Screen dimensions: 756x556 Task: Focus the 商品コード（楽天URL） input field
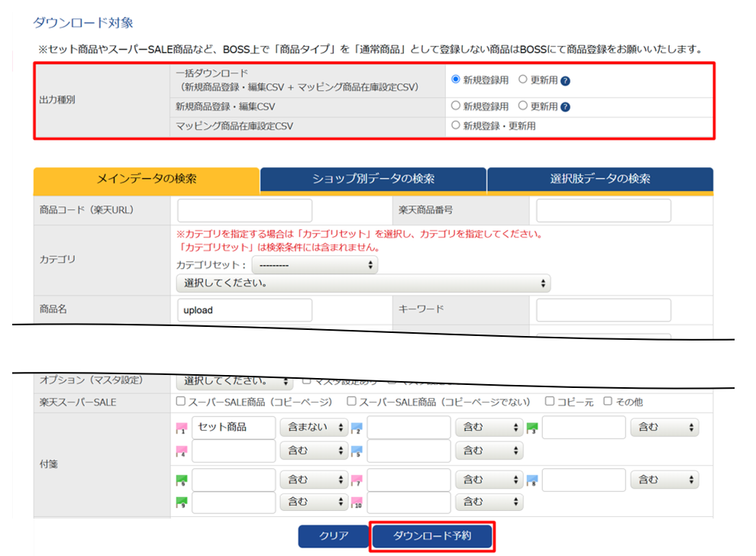coord(244,211)
